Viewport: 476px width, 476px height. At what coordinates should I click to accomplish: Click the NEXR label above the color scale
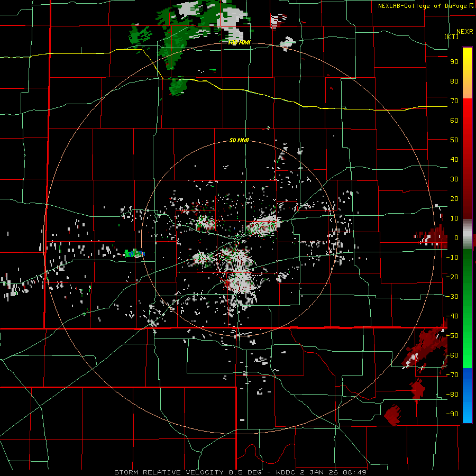click(465, 32)
